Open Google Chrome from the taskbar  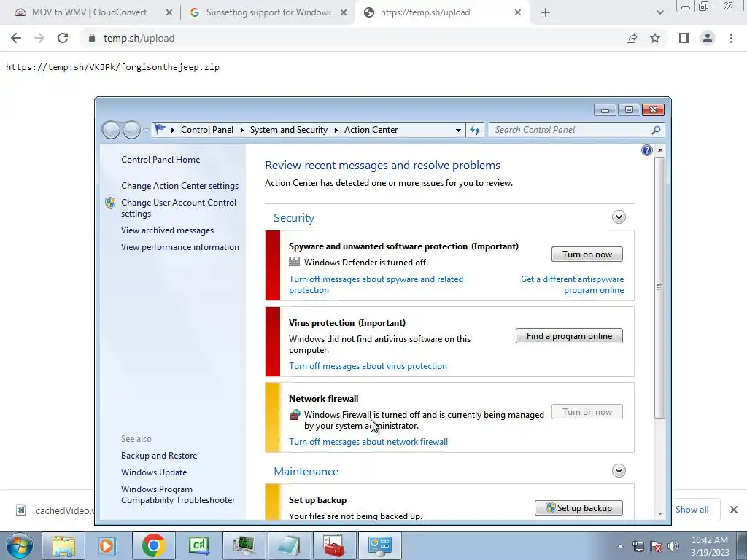pyautogui.click(x=153, y=545)
